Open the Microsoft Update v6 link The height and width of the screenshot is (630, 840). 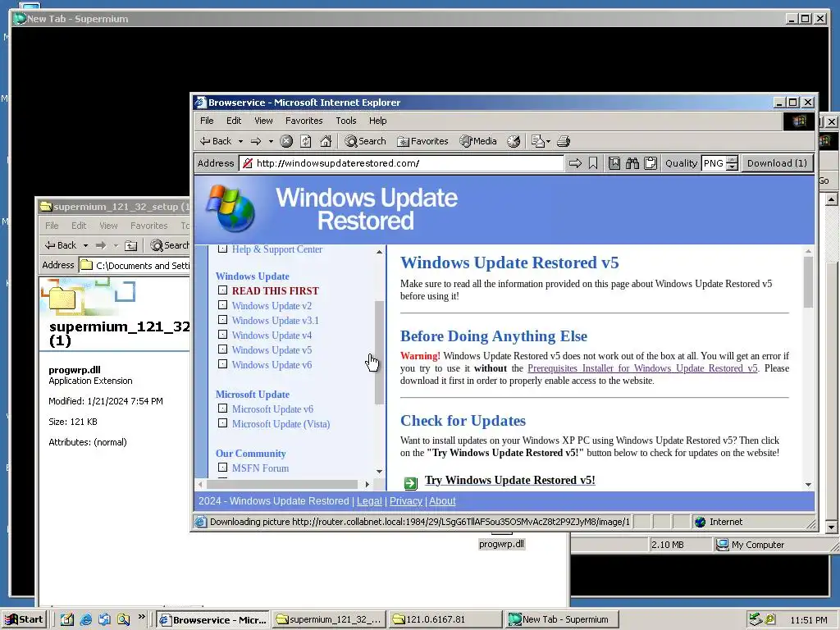(272, 409)
